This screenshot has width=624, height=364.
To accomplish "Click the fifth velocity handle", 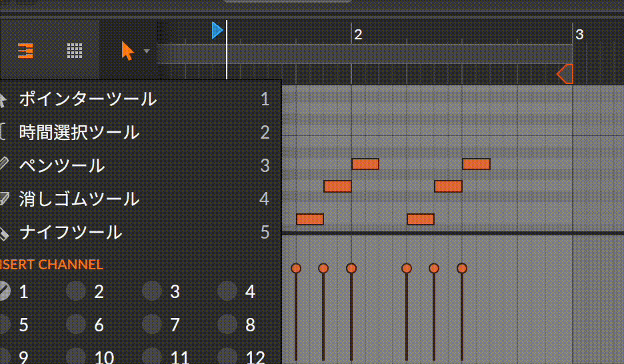I will tap(434, 268).
